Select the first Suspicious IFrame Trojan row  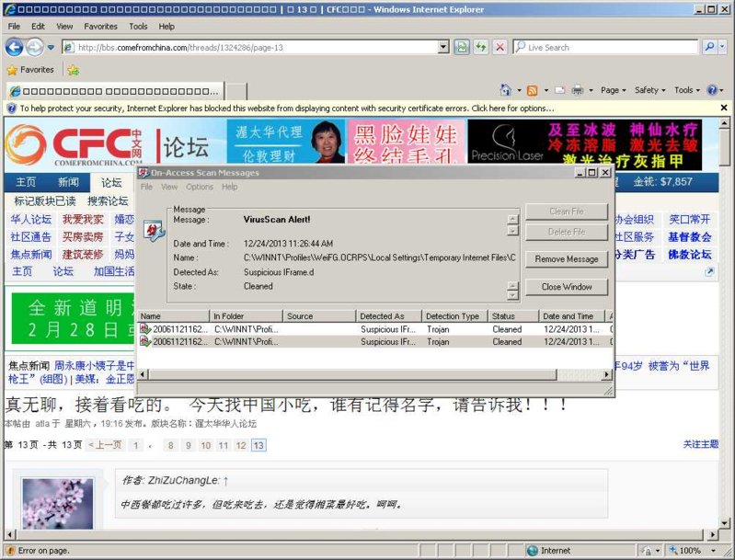tap(368, 329)
